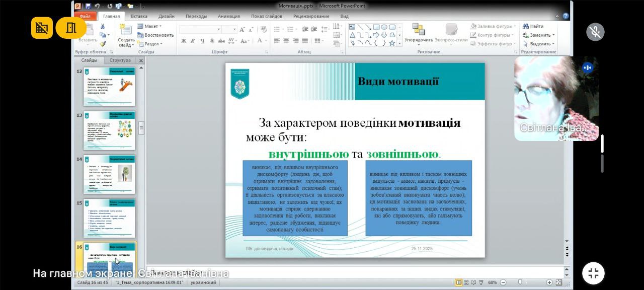Toggle bold (Ж) formatting
The height and width of the screenshot is (290, 644).
coord(184,41)
